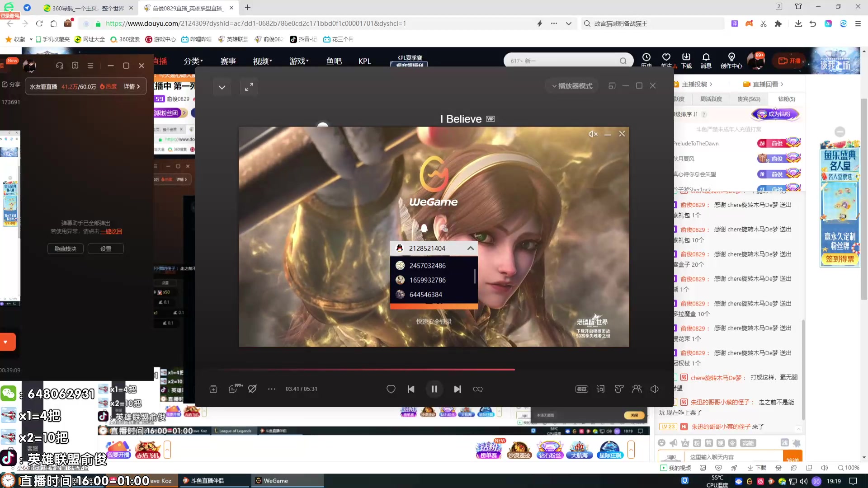Collapse the full-screen player with down chevron

point(222,87)
